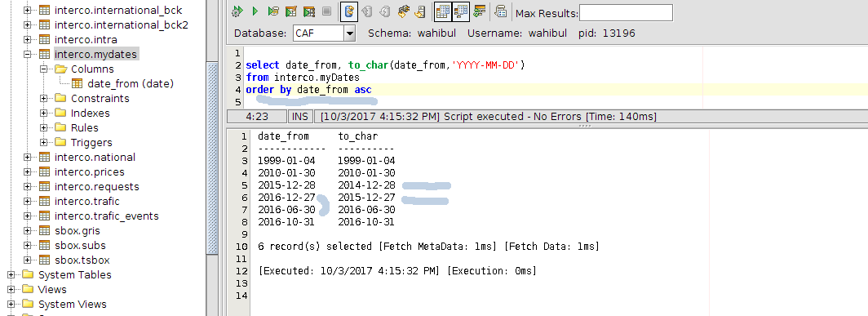Click the double-arrow execute script icon

click(x=237, y=11)
